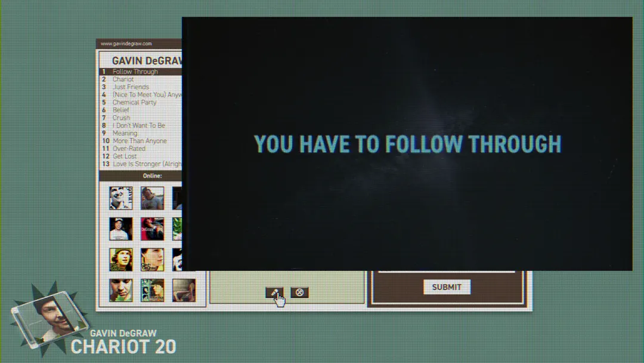Open the magenta DeGraw album-cover avatar
The image size is (644, 363).
click(x=153, y=229)
